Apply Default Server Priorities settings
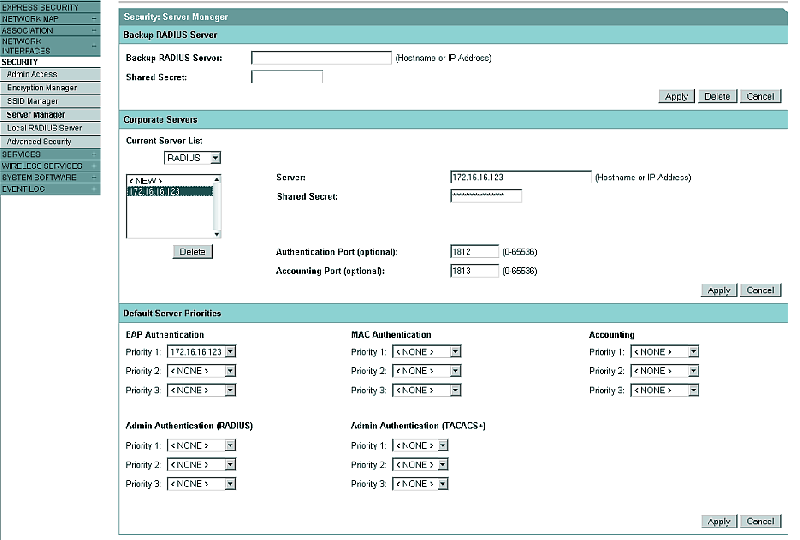 [719, 521]
